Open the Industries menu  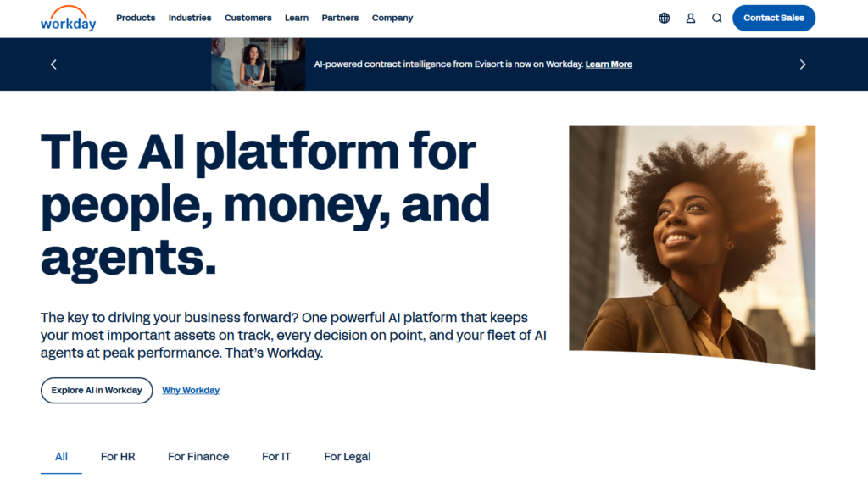click(x=190, y=18)
